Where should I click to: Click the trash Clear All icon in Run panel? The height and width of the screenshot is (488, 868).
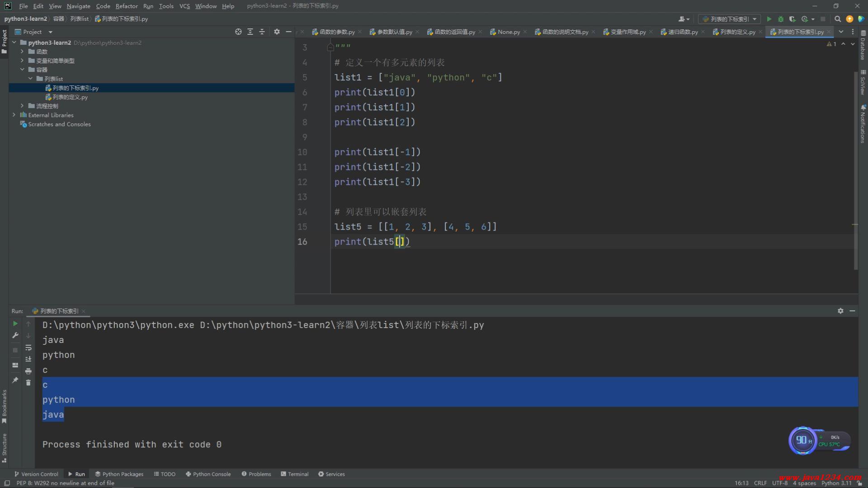[28, 383]
